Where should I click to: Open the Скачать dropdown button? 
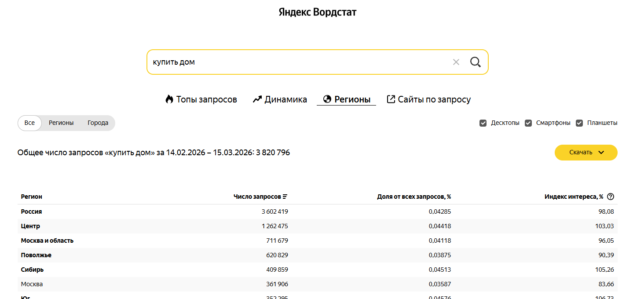(x=586, y=153)
